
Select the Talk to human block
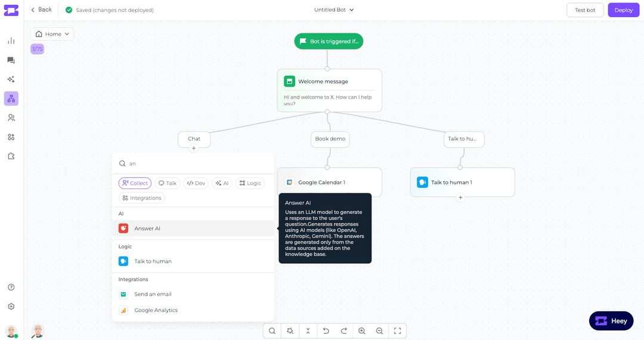pos(193,261)
